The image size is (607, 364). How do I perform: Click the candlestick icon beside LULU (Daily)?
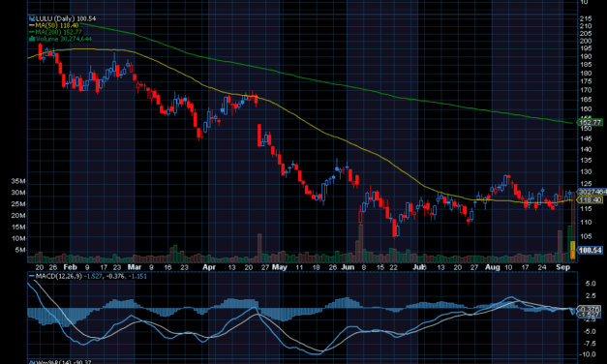click(32, 18)
